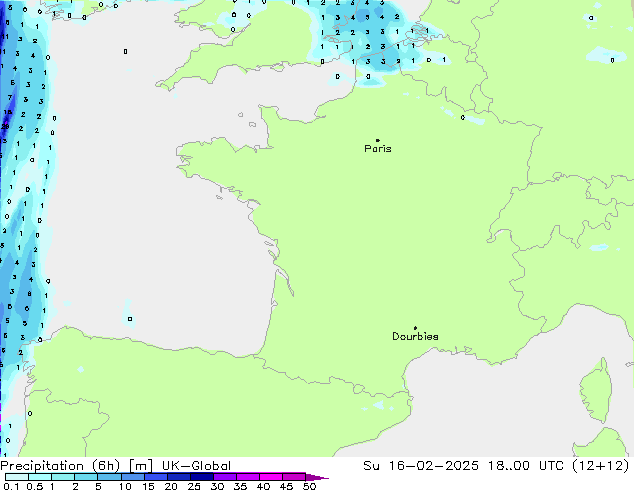
Task: Click the legend arrow tip above 50
Action: pyautogui.click(x=317, y=477)
